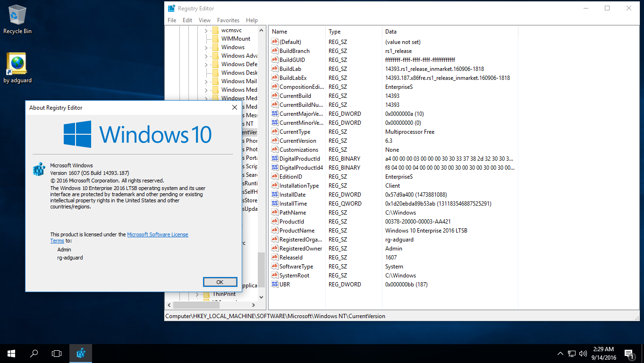Screen dimensions: 644x363
Task: Show hidden system tray icons
Action: (560, 353)
